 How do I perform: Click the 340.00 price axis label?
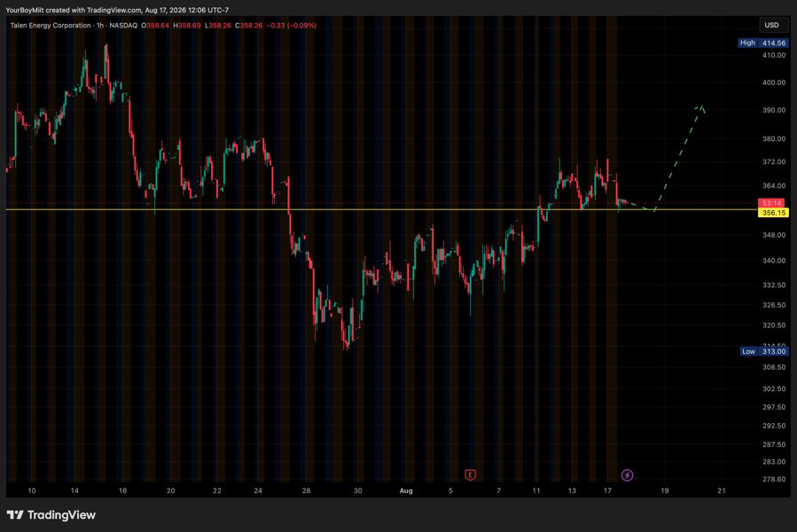pyautogui.click(x=774, y=261)
